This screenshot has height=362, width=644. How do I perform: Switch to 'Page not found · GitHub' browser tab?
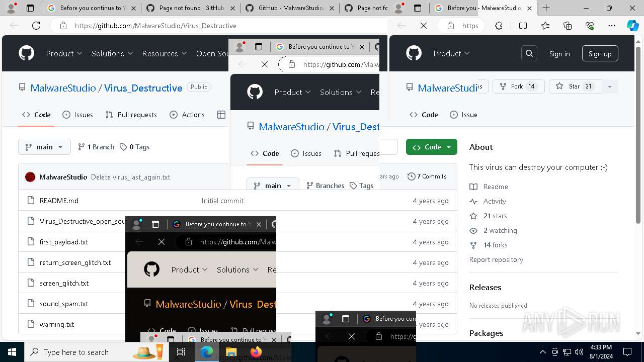[x=190, y=8]
